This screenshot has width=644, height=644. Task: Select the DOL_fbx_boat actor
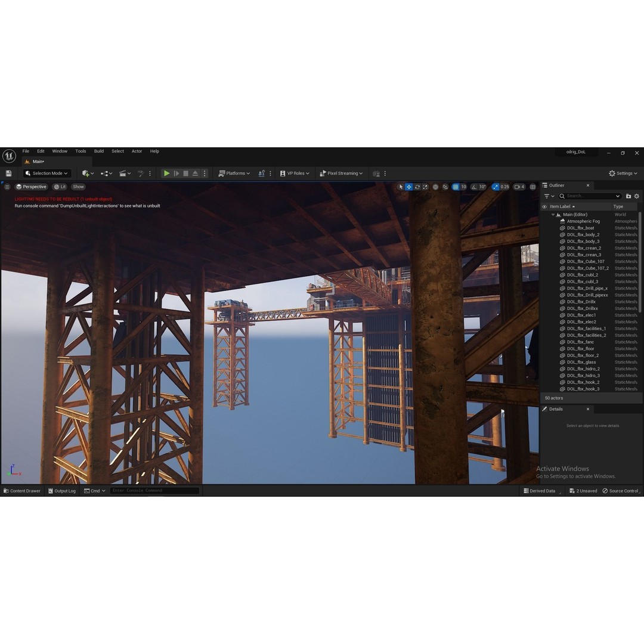pos(581,228)
